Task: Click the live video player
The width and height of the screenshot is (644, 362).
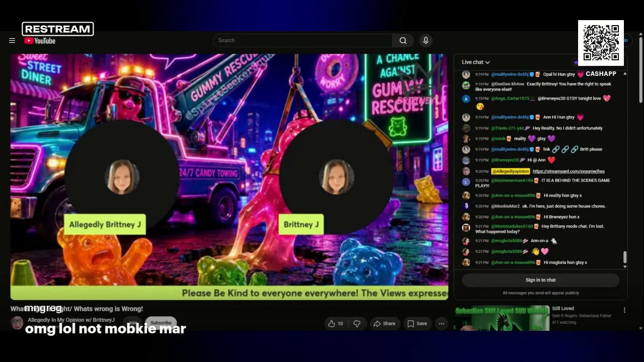Action: click(x=229, y=177)
